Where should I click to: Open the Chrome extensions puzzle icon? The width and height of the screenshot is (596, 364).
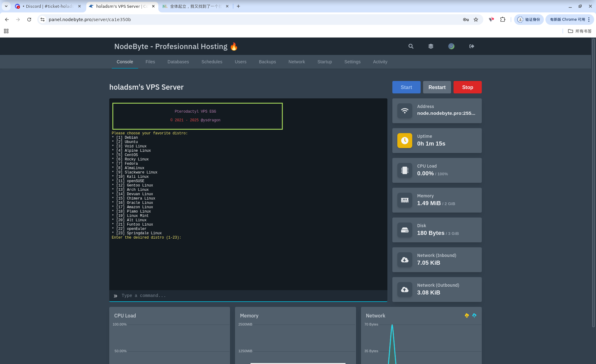click(x=503, y=20)
